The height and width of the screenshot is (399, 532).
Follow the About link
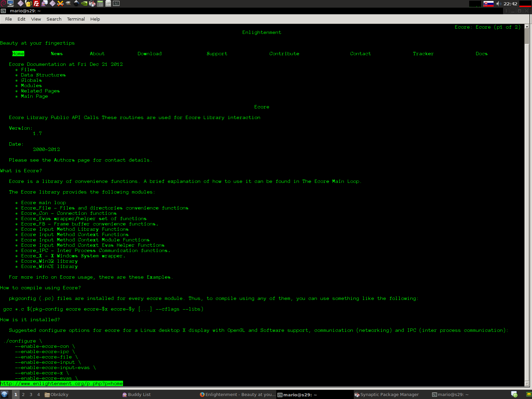tap(97, 54)
